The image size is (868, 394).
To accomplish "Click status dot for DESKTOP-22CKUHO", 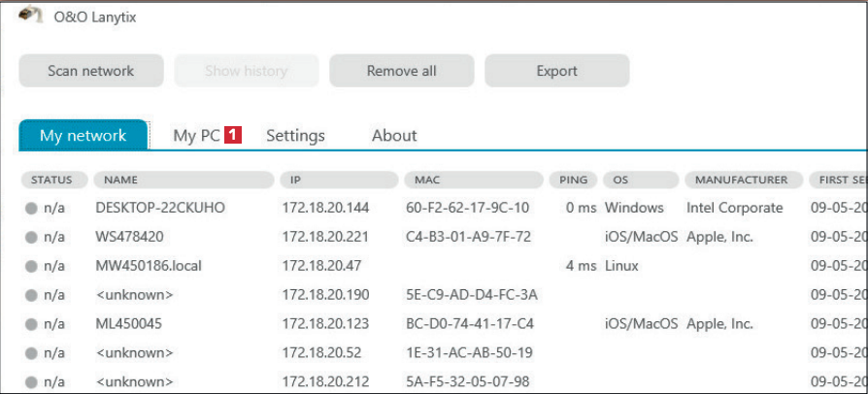I will [x=31, y=208].
